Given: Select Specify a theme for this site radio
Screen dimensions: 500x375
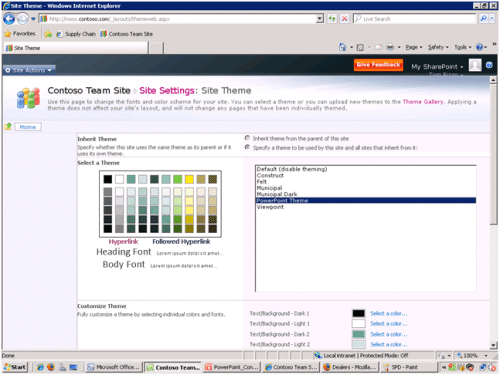Looking at the screenshot, I should point(247,147).
